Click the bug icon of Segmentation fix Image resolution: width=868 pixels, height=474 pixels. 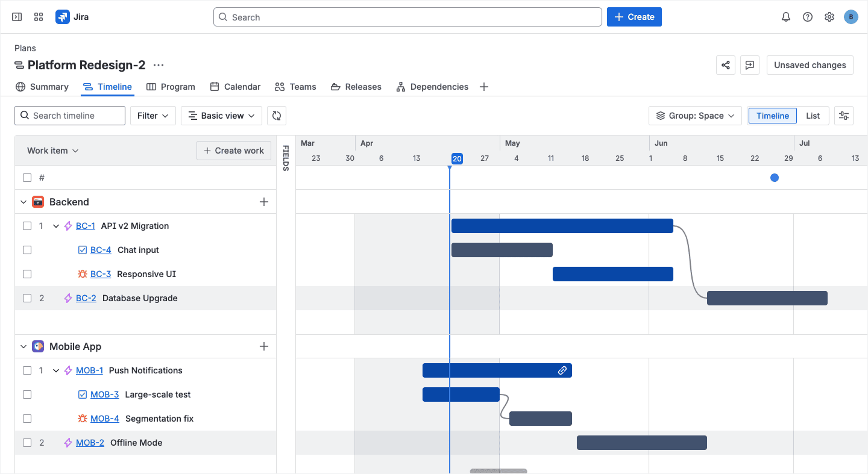tap(83, 419)
